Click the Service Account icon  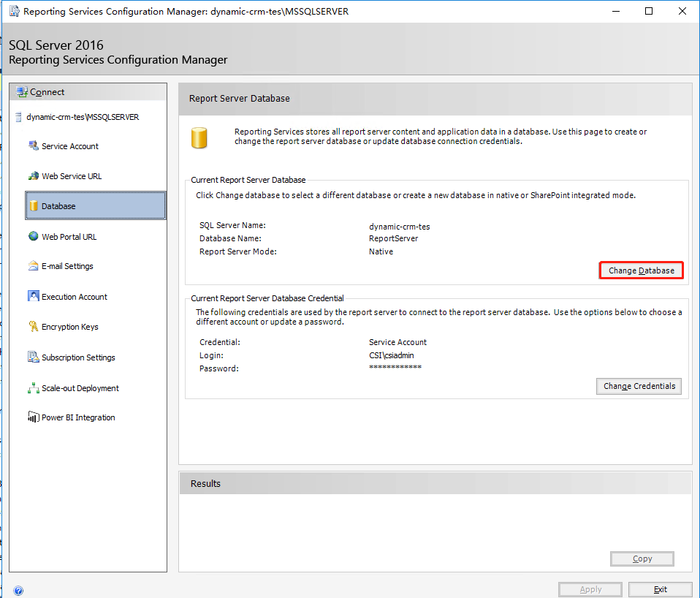click(34, 145)
